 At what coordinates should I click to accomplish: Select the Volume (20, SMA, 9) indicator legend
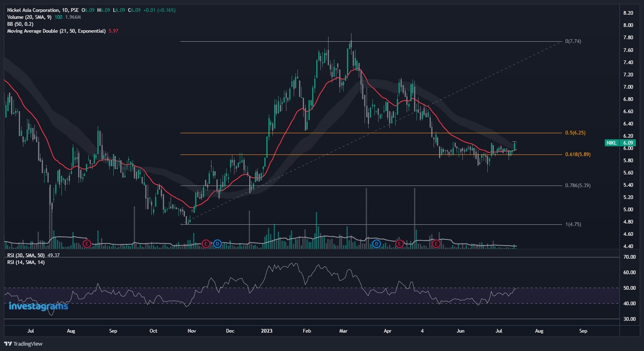pyautogui.click(x=29, y=17)
